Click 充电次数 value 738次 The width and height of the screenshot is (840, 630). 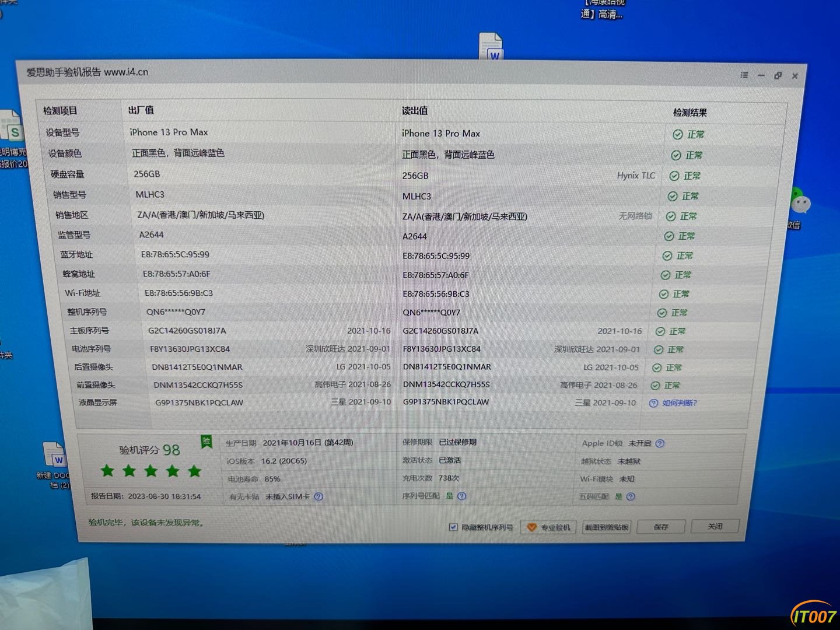[449, 478]
